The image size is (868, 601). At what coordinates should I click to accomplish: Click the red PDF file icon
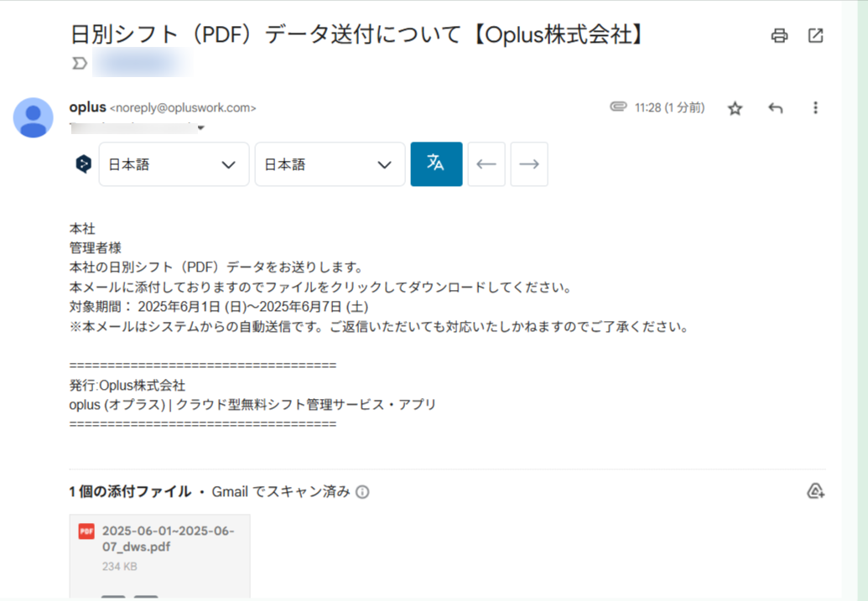86,531
